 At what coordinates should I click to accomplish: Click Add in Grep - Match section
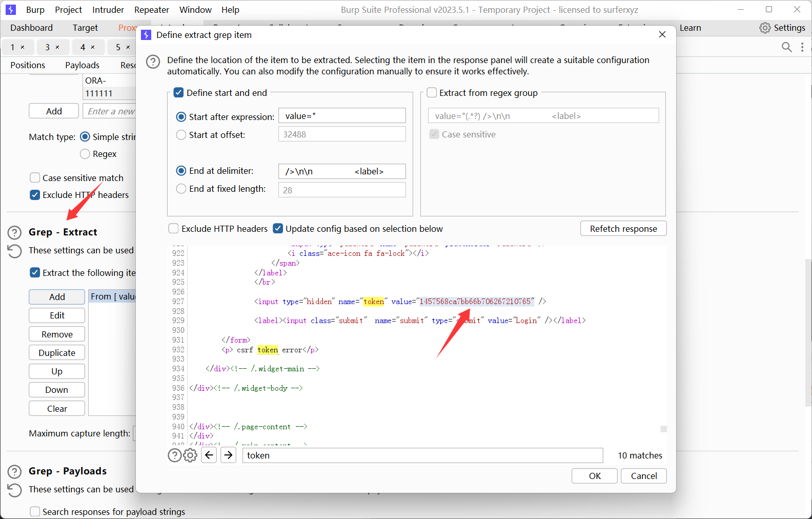[x=54, y=111]
